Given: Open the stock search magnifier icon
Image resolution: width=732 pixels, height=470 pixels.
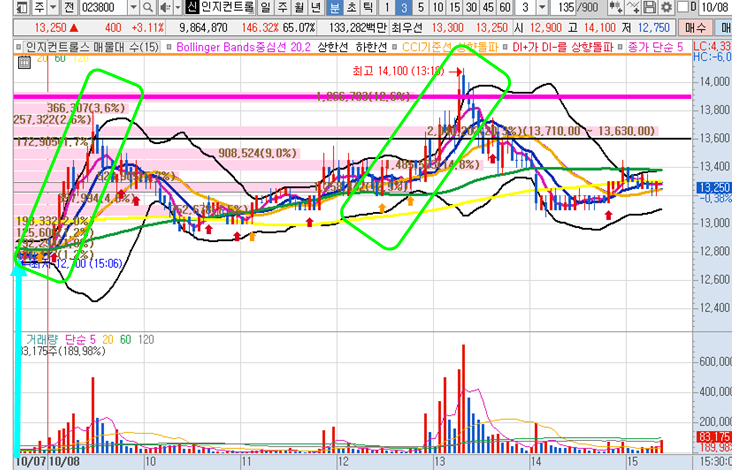Looking at the screenshot, I should (147, 7).
